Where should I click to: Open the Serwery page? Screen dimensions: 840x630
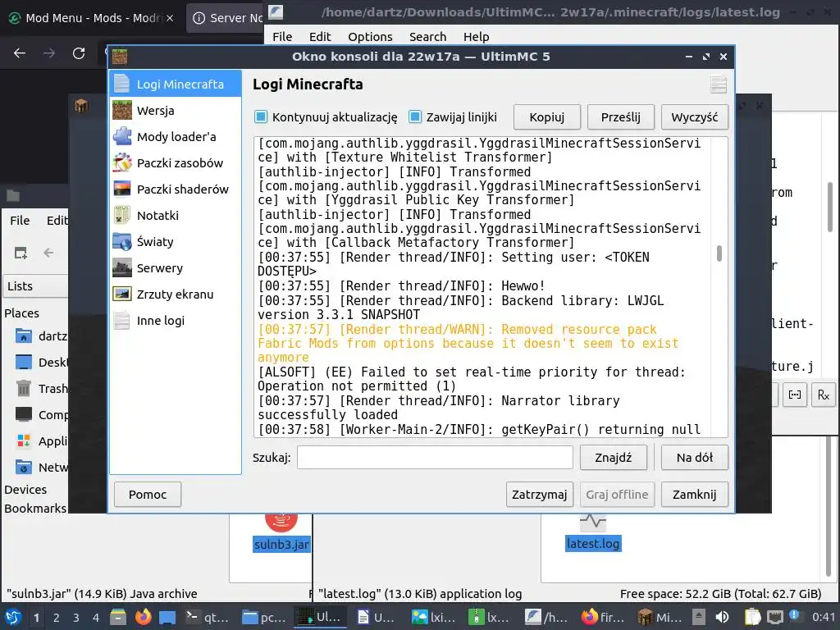(176, 268)
